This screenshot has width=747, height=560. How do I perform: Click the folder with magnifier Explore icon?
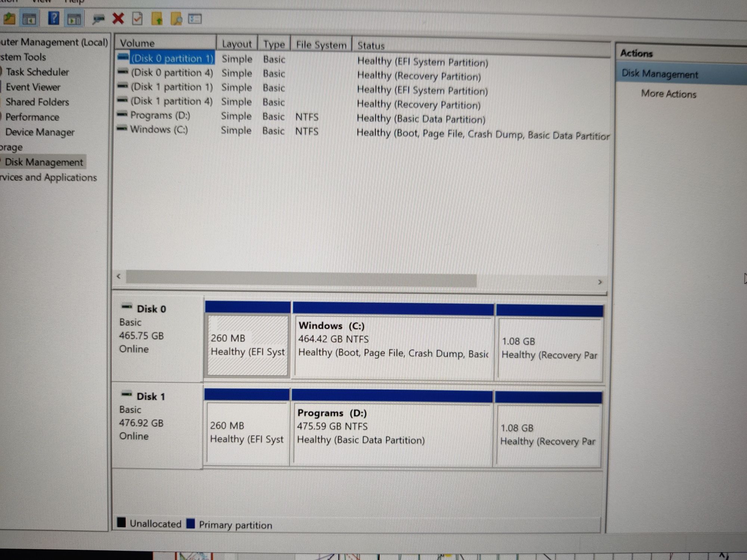pos(176,19)
